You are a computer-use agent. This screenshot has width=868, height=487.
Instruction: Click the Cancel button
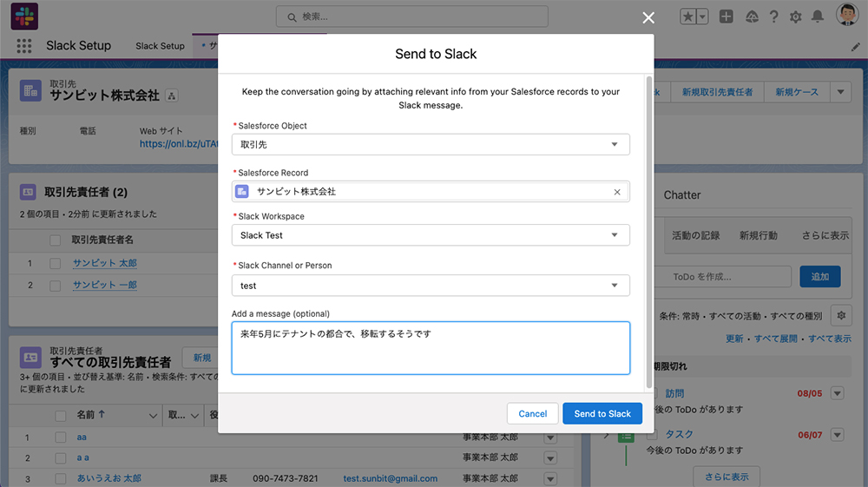pyautogui.click(x=533, y=413)
